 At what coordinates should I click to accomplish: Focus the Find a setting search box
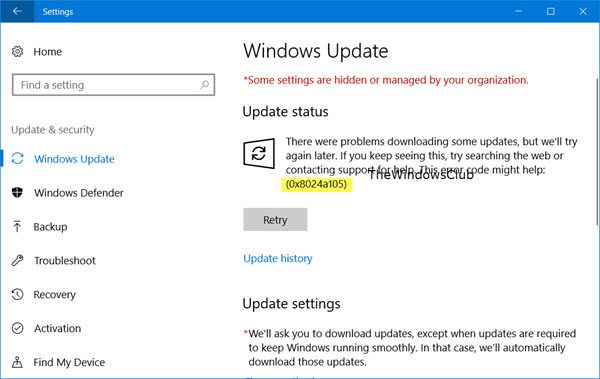[x=113, y=85]
